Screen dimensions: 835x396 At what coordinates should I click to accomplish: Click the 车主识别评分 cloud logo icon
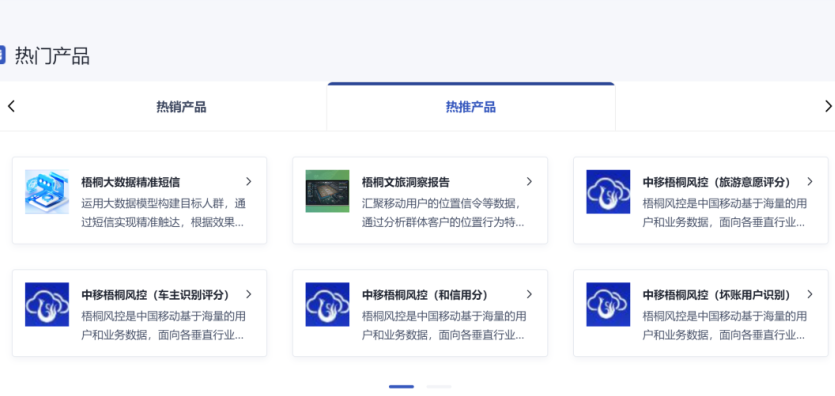[x=47, y=304]
